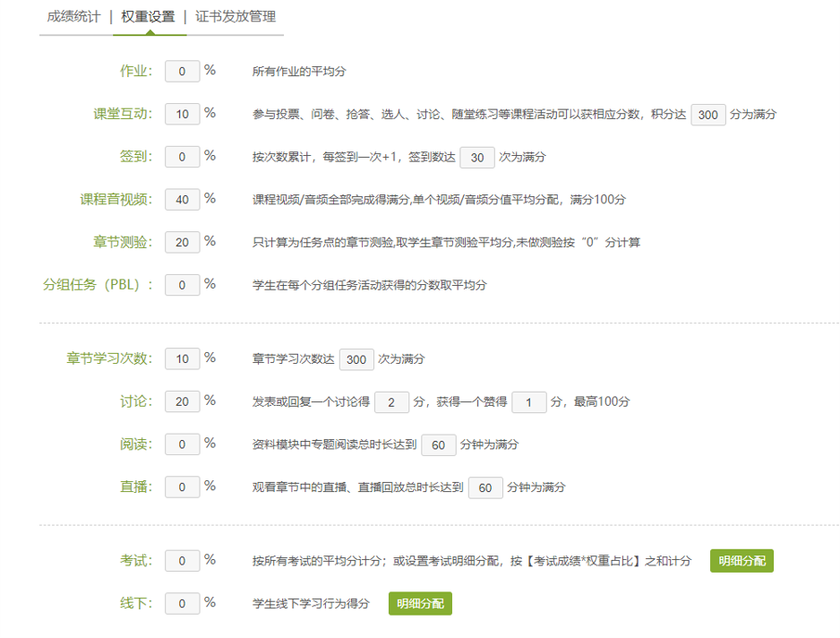Click the 讨论 weight field showing 20
The image size is (840, 638).
point(182,401)
